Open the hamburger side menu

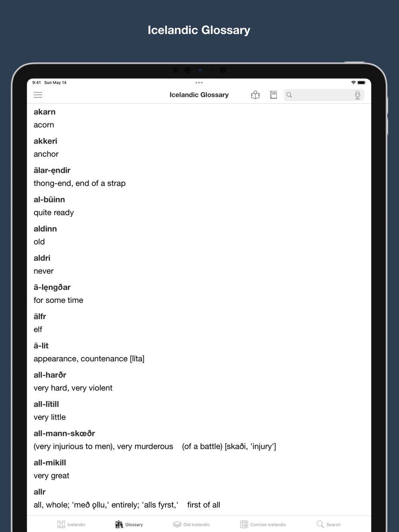[38, 95]
